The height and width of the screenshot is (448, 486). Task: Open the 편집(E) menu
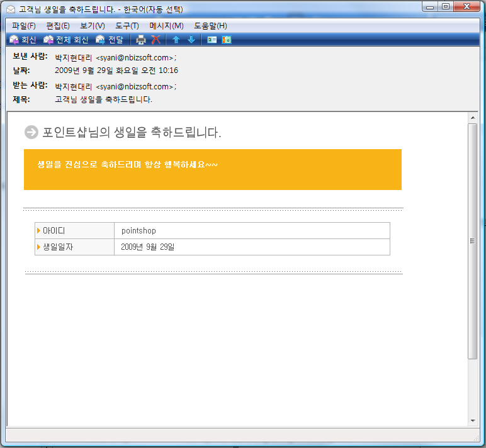58,26
